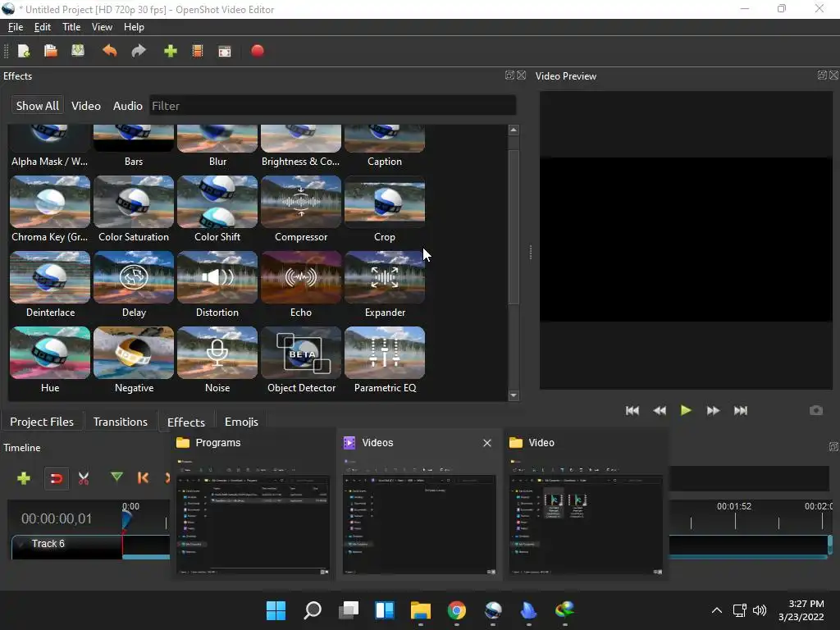Save the project via toolbar icon

[x=78, y=51]
